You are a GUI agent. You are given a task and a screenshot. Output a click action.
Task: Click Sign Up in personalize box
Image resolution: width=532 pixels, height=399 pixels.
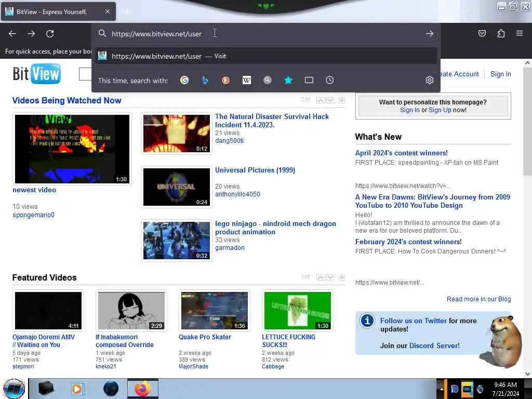tap(440, 110)
